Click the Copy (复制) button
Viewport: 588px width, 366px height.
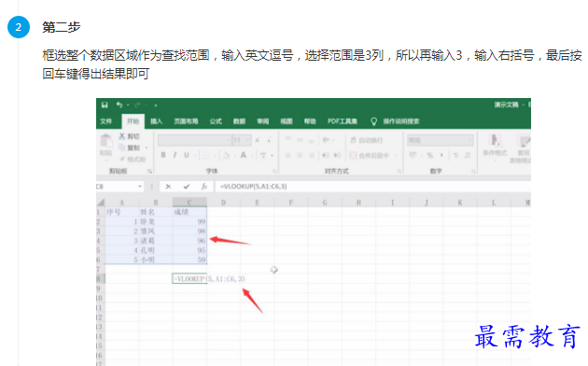pos(130,148)
